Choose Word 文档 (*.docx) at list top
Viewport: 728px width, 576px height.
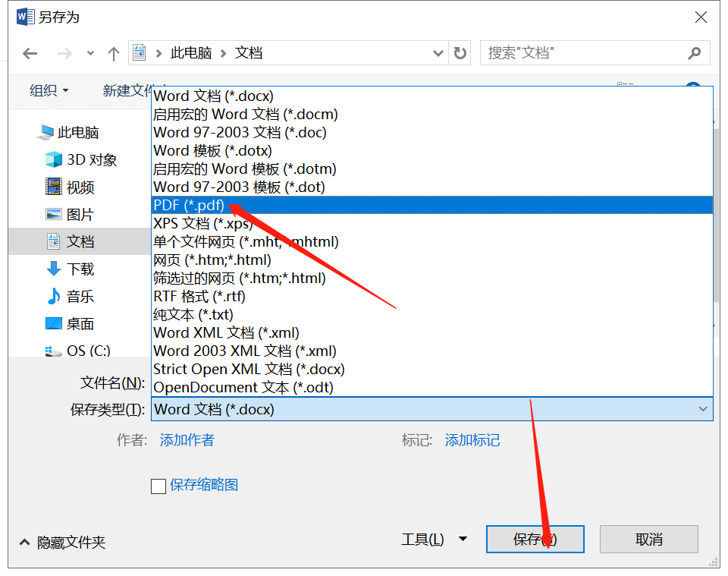coord(432,96)
